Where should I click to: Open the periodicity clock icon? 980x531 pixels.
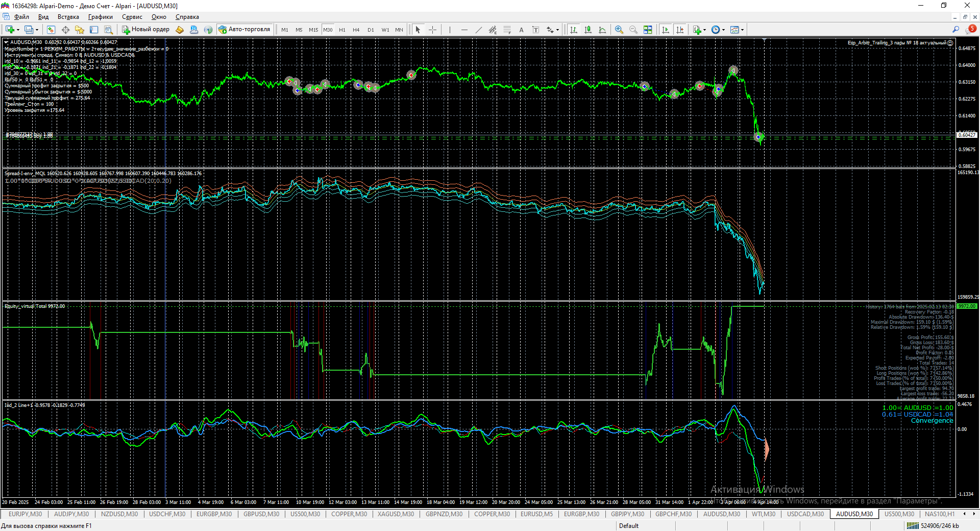pyautogui.click(x=716, y=30)
